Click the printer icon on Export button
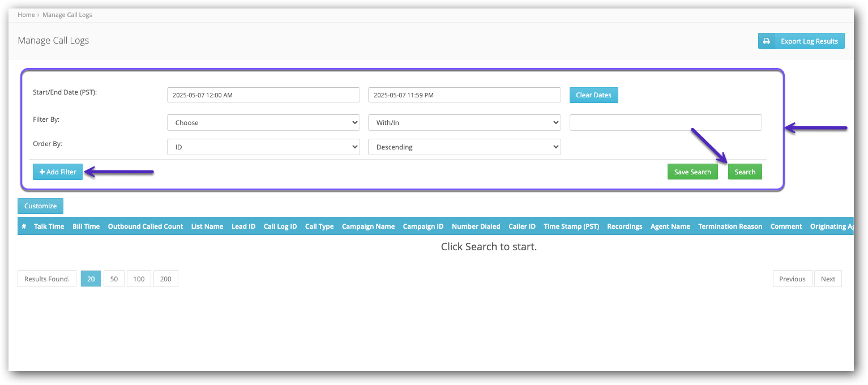Screen dimensions: 868x385 pos(766,41)
